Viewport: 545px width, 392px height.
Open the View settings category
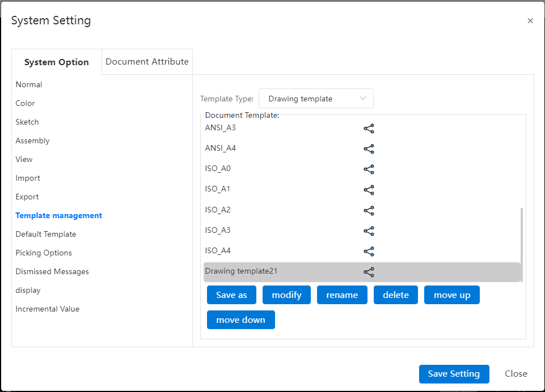24,159
